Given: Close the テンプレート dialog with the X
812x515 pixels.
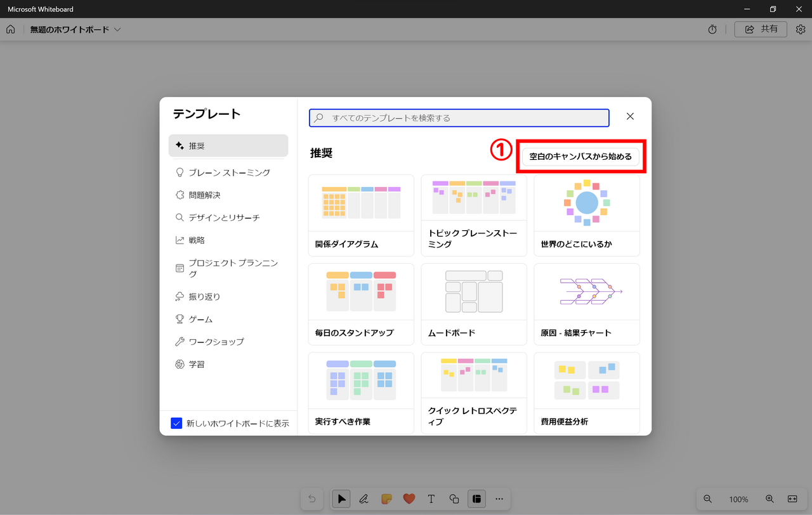Looking at the screenshot, I should coord(630,117).
